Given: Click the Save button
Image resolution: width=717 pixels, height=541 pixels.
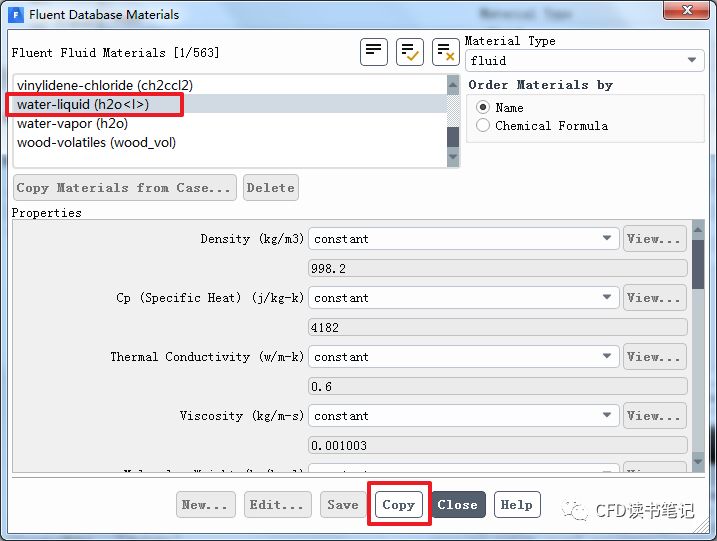Looking at the screenshot, I should 343,504.
